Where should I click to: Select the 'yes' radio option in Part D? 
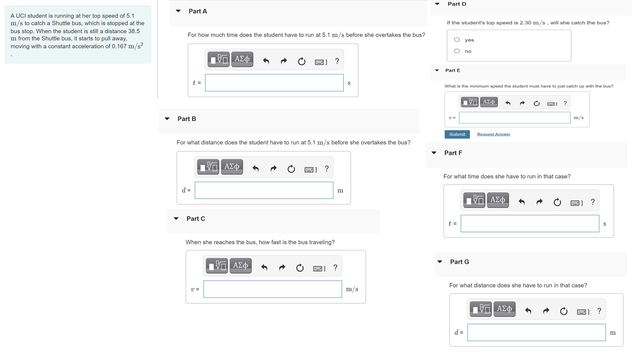pyautogui.click(x=457, y=40)
